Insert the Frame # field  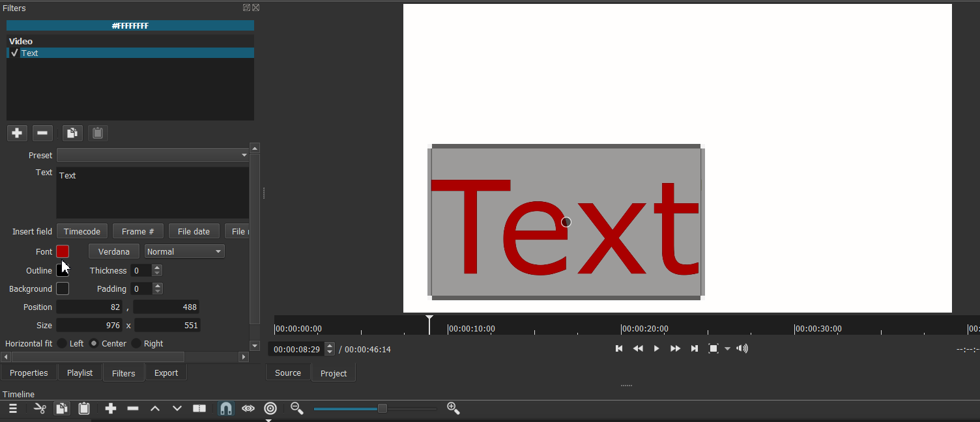[x=138, y=231]
